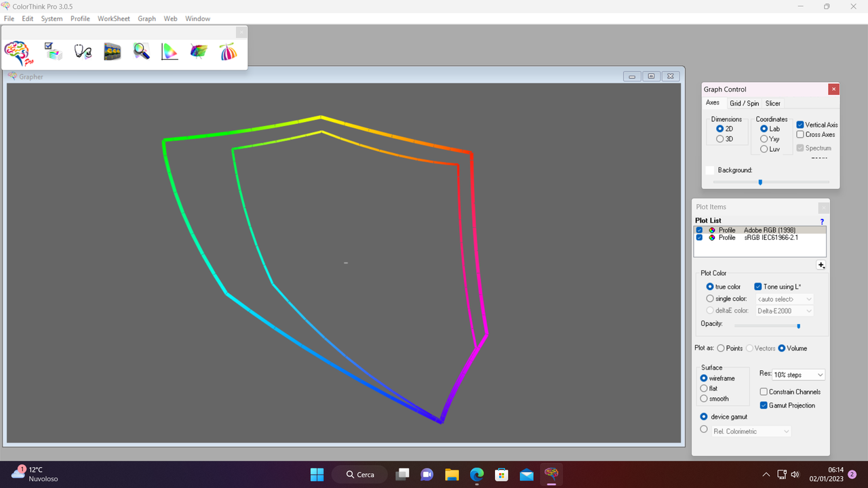
Task: Open the ColorThink Pro brain icon
Action: [16, 53]
